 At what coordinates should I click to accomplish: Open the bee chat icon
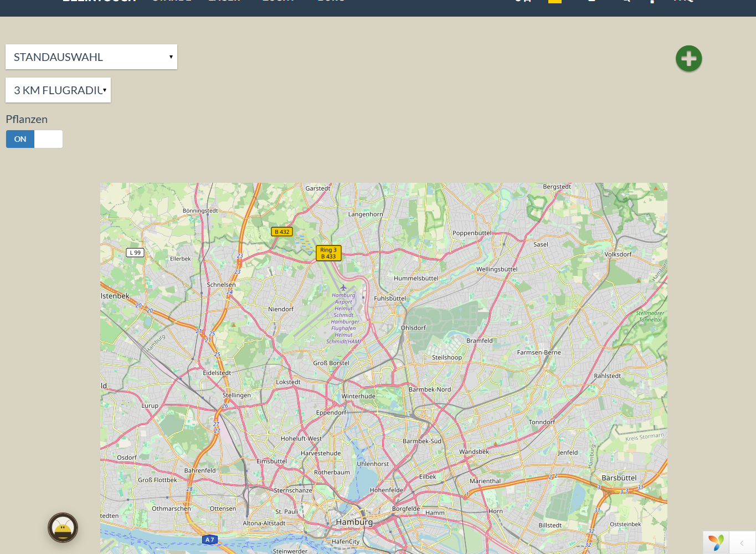click(x=63, y=527)
